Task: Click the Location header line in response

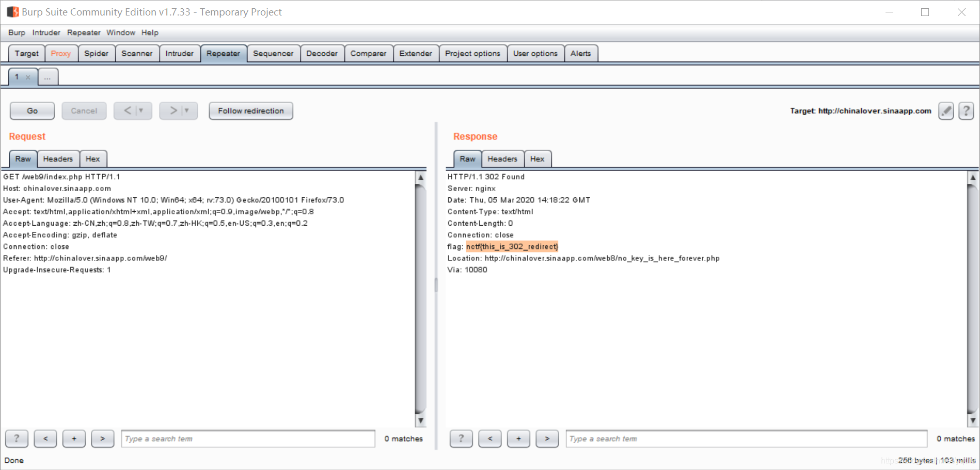Action: click(x=583, y=258)
